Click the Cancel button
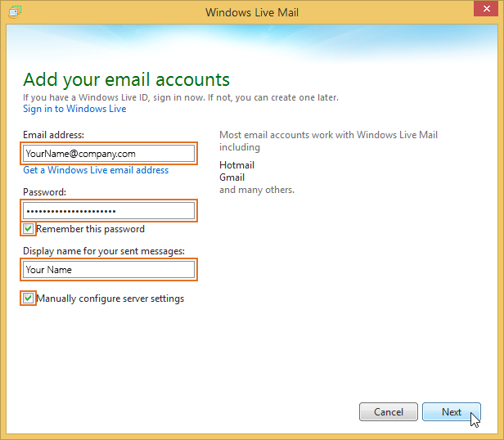 [389, 411]
